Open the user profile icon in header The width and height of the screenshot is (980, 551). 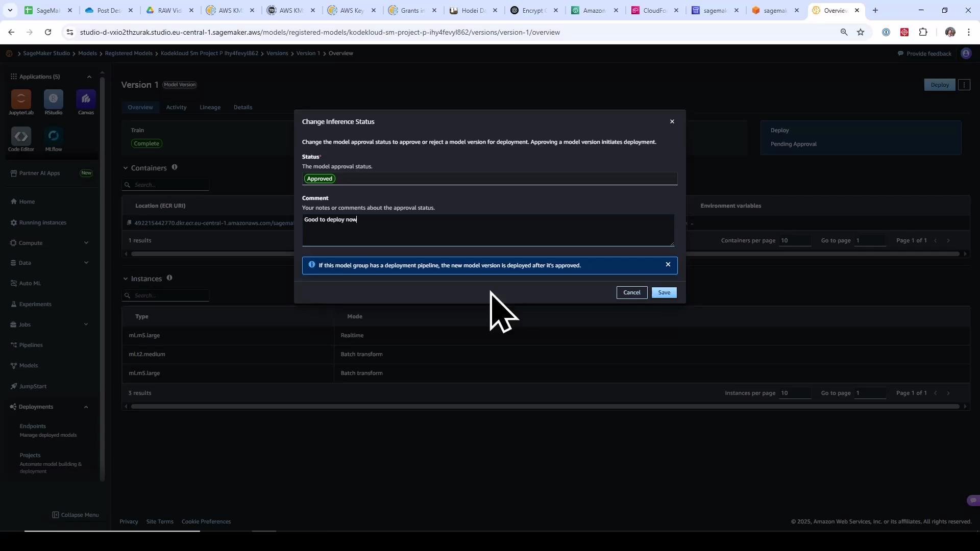(x=966, y=54)
